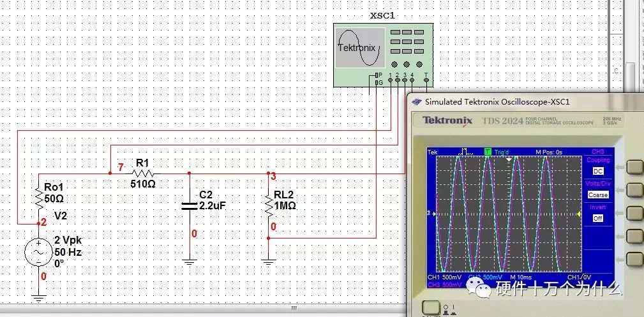Open the XSC1 Tektronix oscilloscope instrument
The image size is (644, 317).
point(381,55)
